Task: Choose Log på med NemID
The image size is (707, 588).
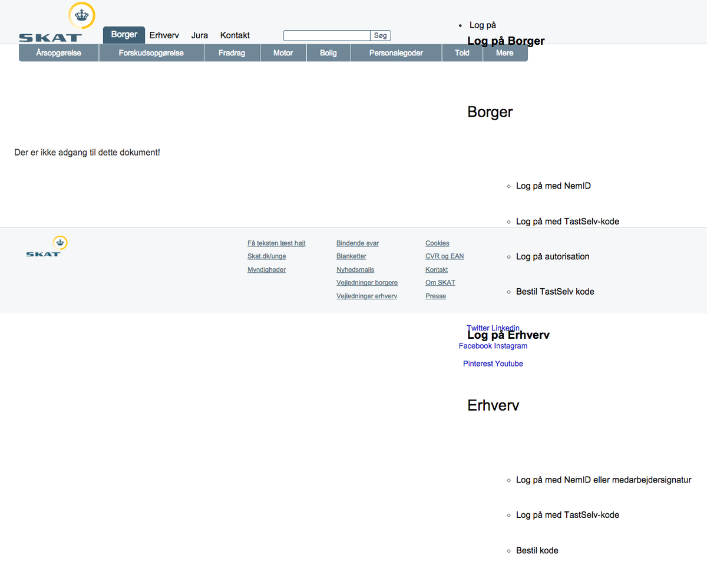Action: (x=553, y=186)
